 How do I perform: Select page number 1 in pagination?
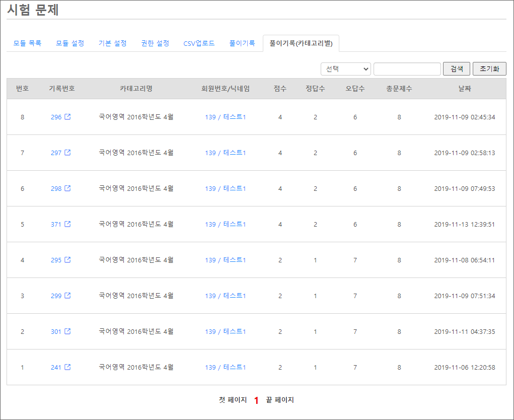256,400
